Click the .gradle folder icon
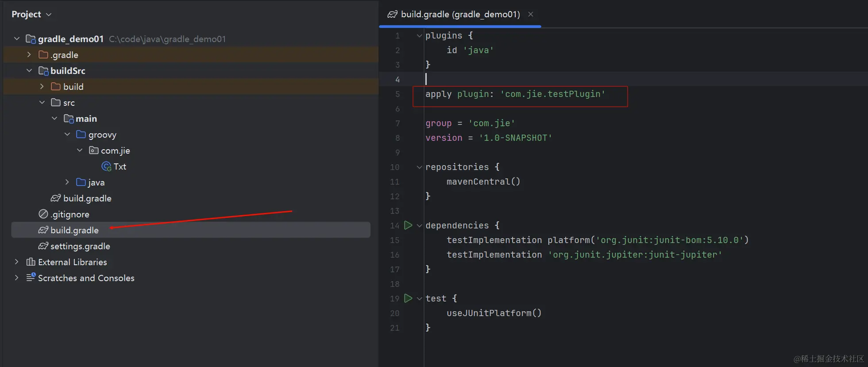 [x=43, y=55]
